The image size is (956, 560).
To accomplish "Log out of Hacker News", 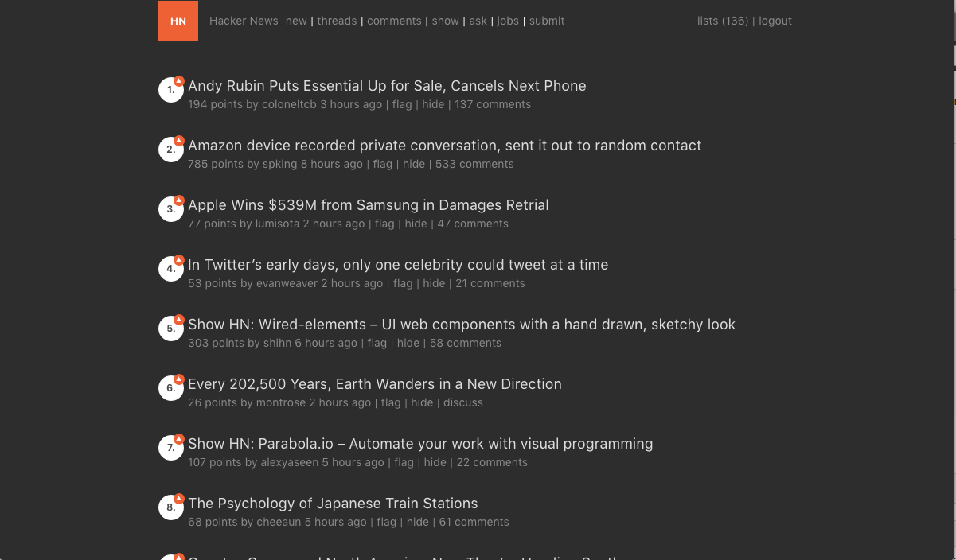I will [775, 21].
